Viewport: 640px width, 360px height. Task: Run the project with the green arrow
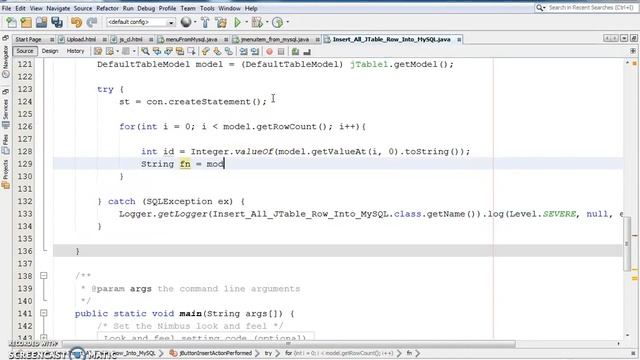[x=237, y=22]
